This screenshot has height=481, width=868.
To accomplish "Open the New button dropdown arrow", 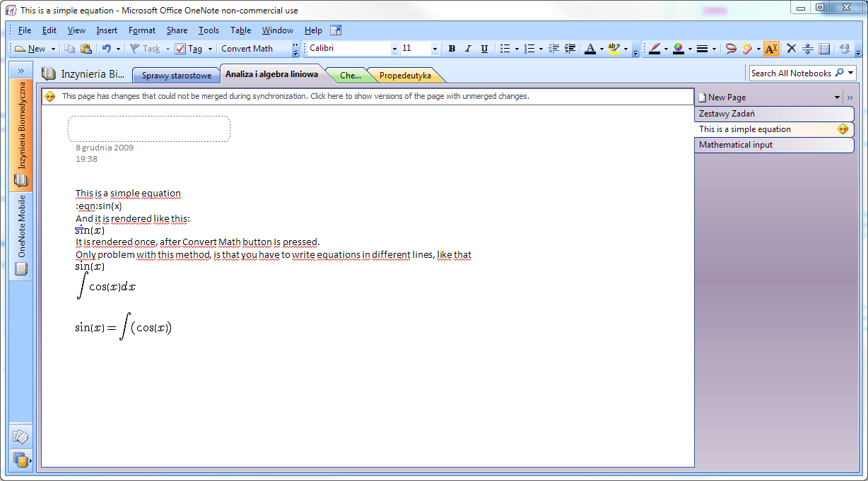I will [53, 49].
